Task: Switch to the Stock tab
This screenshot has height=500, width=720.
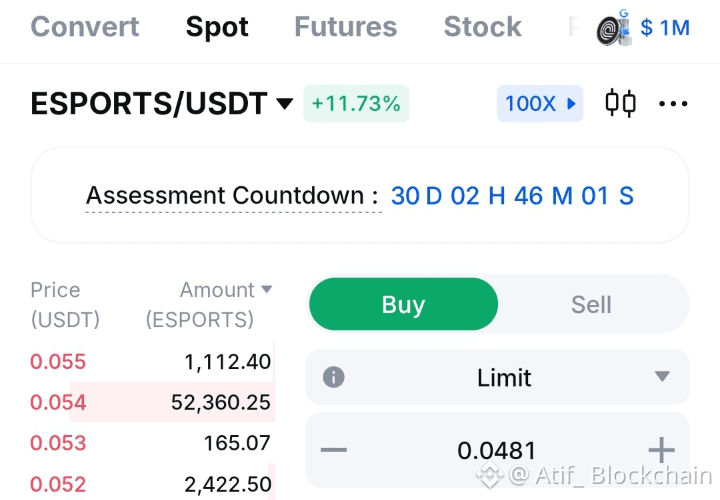Action: [x=482, y=27]
